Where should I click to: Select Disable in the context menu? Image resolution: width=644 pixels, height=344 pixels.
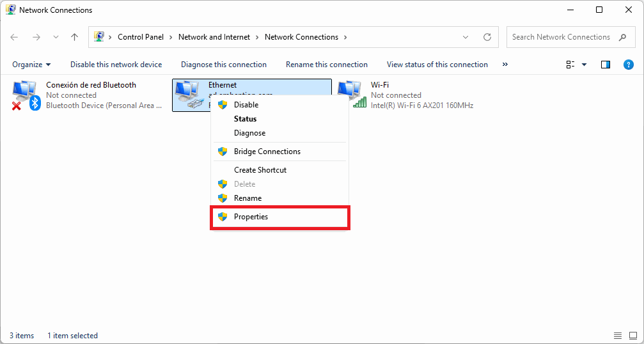246,105
